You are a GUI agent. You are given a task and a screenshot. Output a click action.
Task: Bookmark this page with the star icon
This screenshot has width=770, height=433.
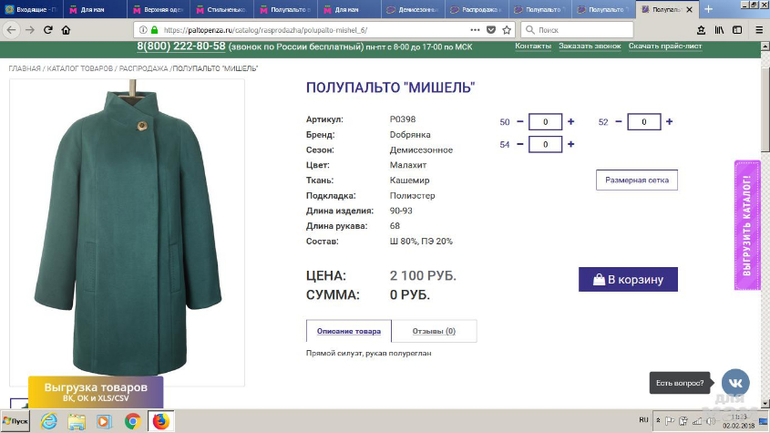[507, 30]
